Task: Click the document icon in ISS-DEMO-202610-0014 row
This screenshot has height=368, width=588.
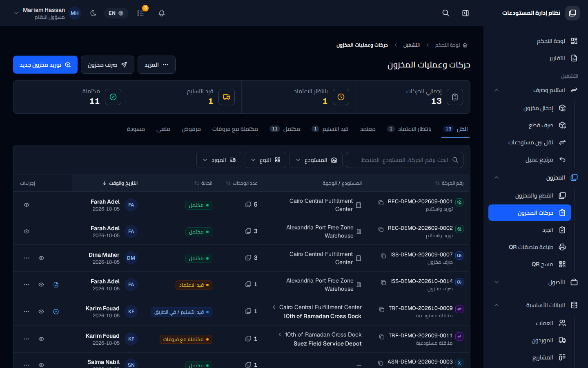Action: point(56,285)
